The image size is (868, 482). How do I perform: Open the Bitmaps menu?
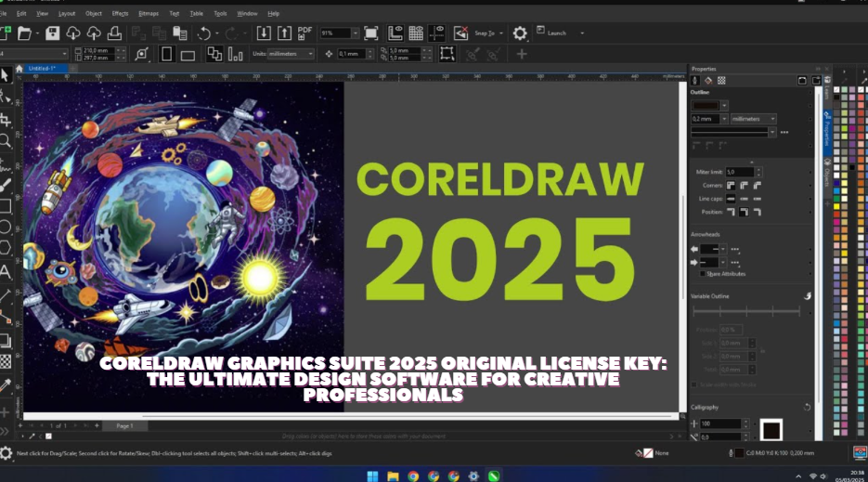[148, 14]
